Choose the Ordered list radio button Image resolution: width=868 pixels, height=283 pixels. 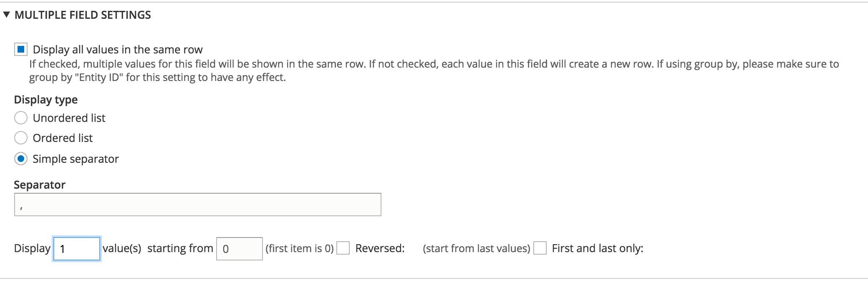click(x=21, y=138)
